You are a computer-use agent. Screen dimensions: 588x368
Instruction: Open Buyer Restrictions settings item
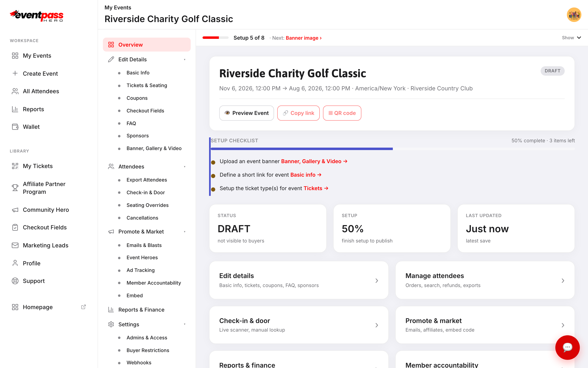coord(148,350)
